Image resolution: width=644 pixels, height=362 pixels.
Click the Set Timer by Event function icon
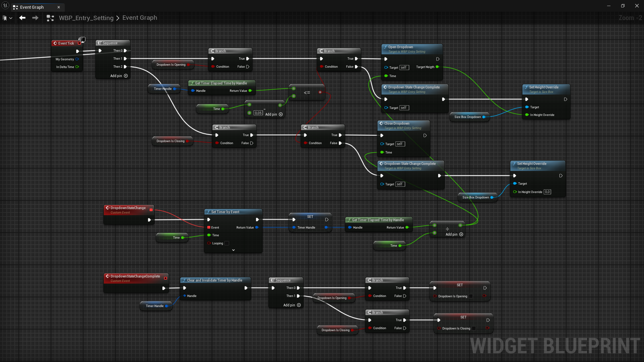(208, 212)
